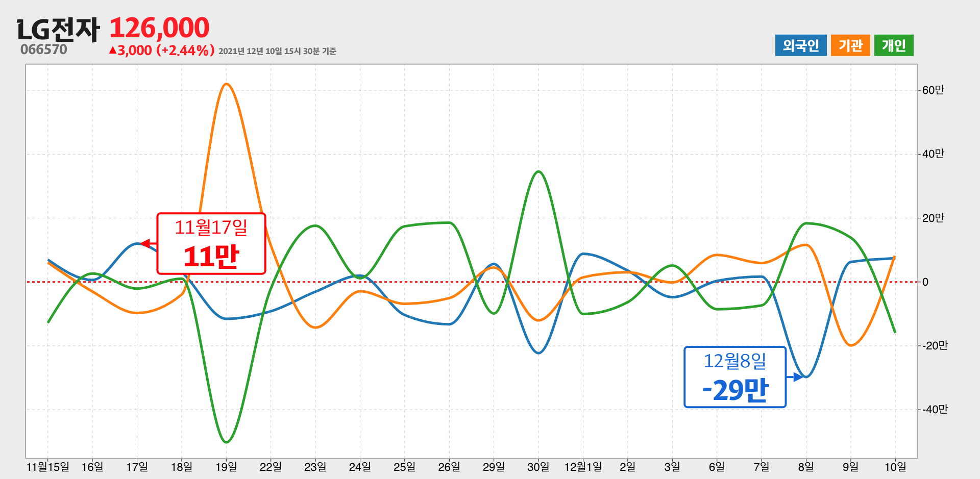Click the 17일 x-axis date label
The image size is (980, 479).
(x=137, y=467)
